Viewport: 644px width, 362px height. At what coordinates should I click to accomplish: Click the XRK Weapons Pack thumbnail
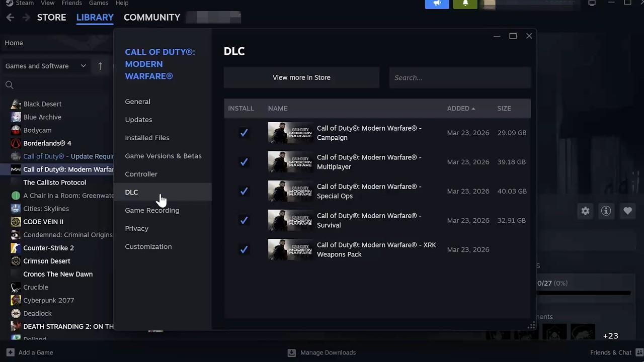[290, 249]
